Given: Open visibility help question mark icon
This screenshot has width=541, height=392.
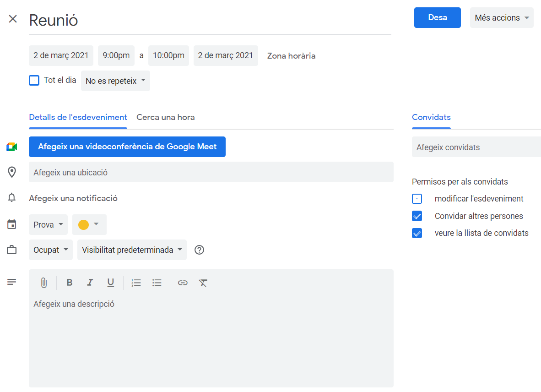Looking at the screenshot, I should coord(199,250).
